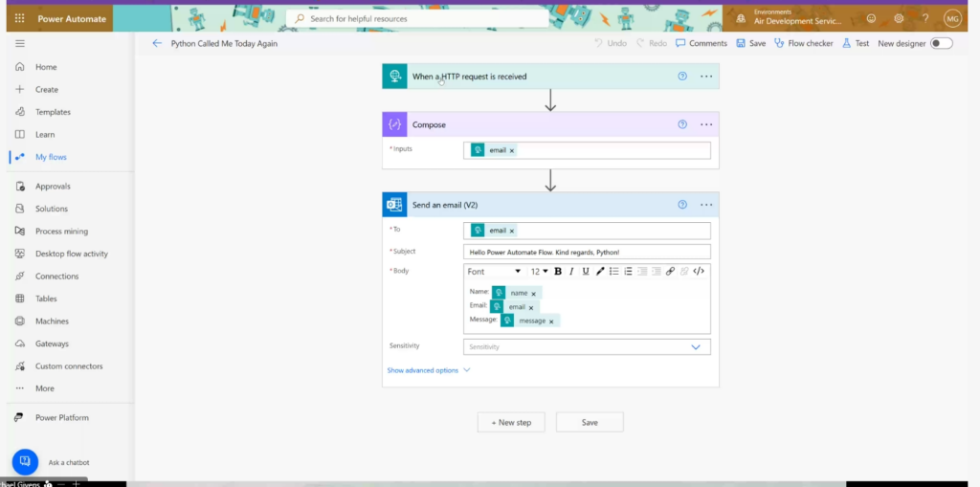Open MG account avatar
Image resolution: width=980 pixels, height=487 pixels.
(952, 19)
